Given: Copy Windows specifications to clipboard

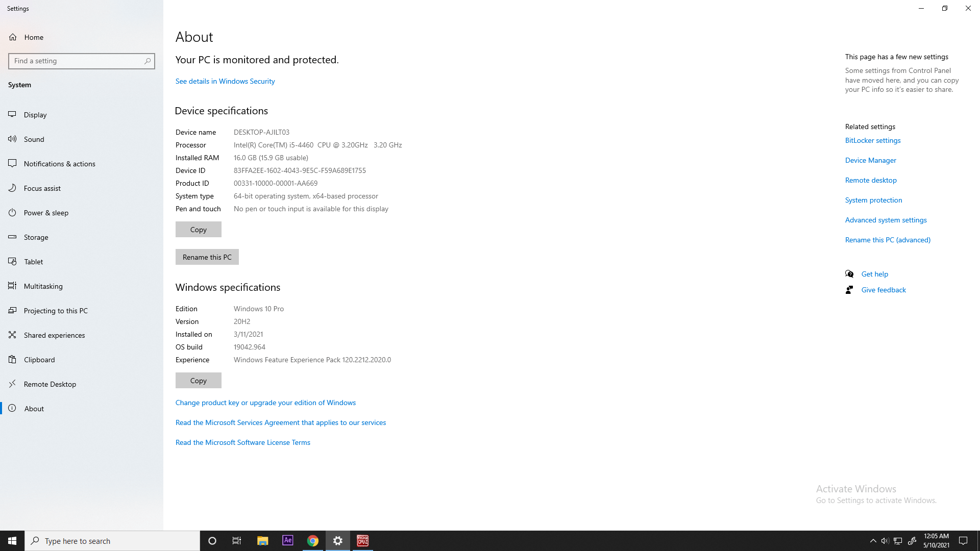Looking at the screenshot, I should 198,380.
